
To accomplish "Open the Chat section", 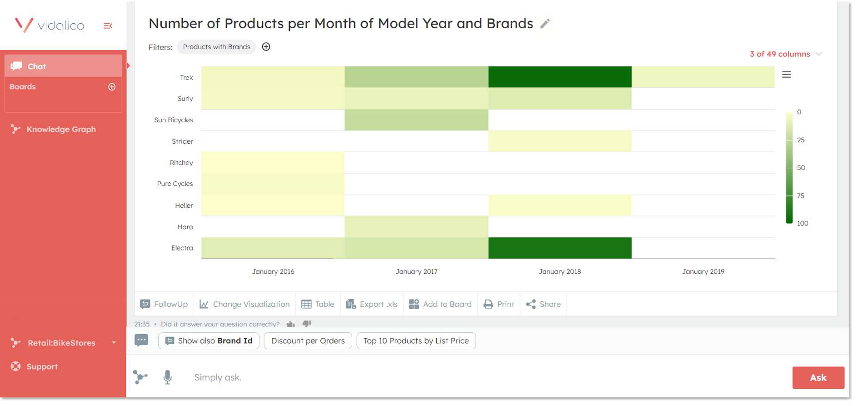I will pos(63,66).
